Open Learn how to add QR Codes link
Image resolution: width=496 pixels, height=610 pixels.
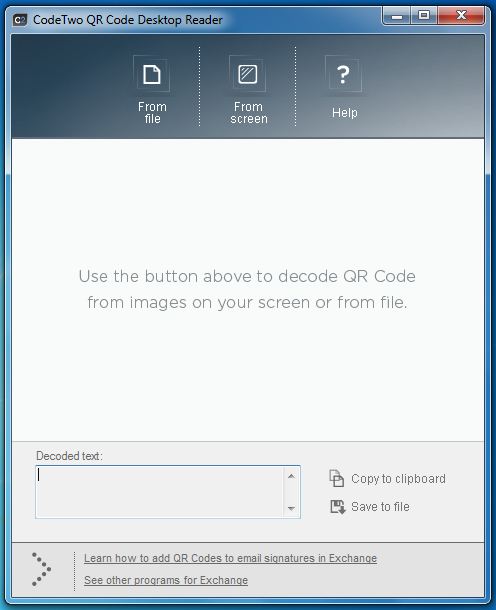click(230, 558)
